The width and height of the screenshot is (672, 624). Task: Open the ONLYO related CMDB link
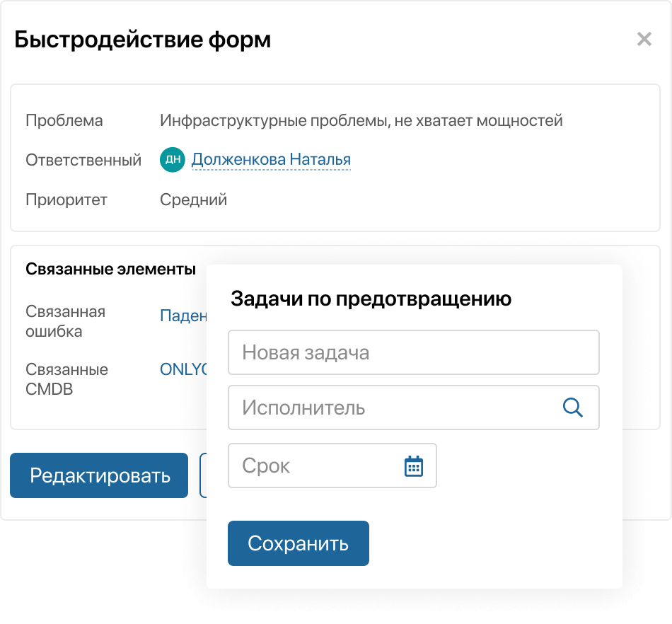click(183, 369)
